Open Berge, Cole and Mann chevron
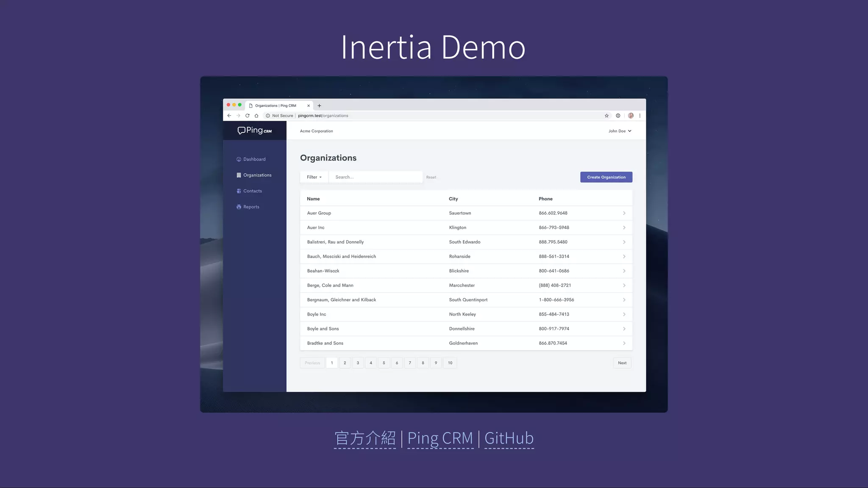 click(x=624, y=286)
